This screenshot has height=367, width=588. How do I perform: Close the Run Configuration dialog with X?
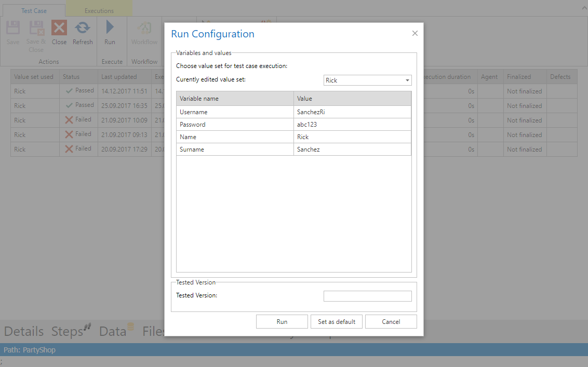415,33
